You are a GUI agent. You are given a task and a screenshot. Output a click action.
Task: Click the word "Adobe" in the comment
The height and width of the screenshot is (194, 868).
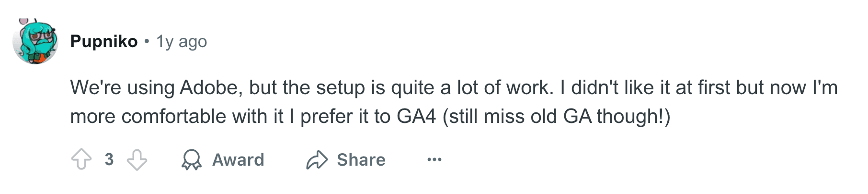(209, 88)
